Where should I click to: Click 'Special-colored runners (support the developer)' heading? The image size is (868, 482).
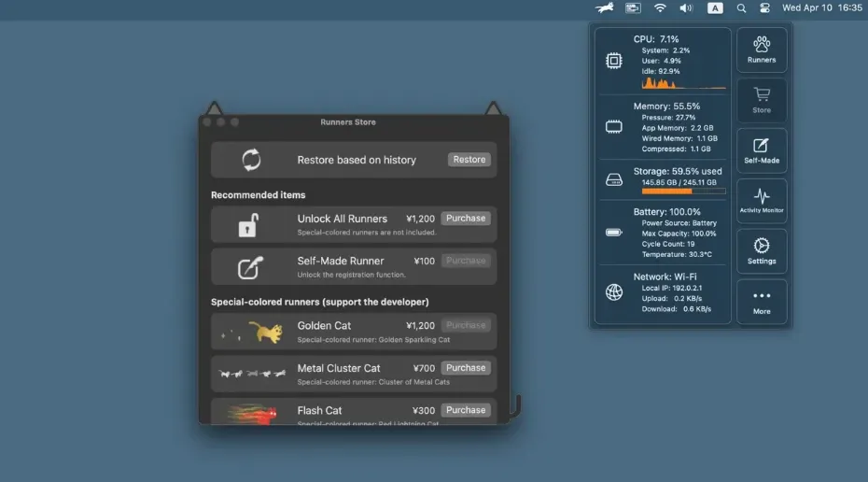tap(320, 302)
